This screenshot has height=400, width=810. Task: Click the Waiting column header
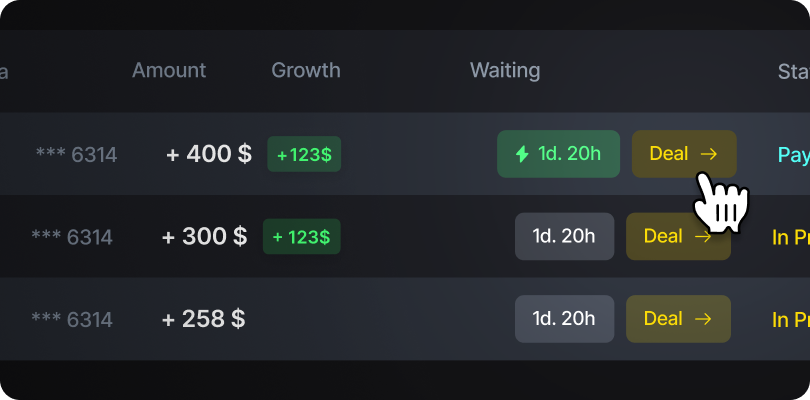505,70
